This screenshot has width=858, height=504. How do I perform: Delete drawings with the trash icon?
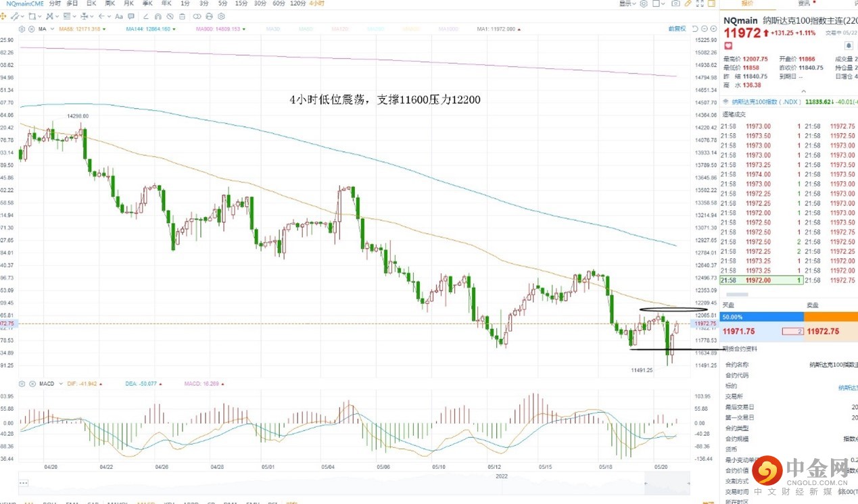[182, 16]
